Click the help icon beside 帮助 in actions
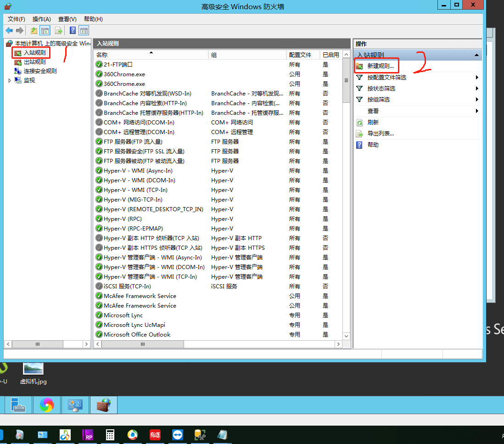504x444 pixels. 360,145
